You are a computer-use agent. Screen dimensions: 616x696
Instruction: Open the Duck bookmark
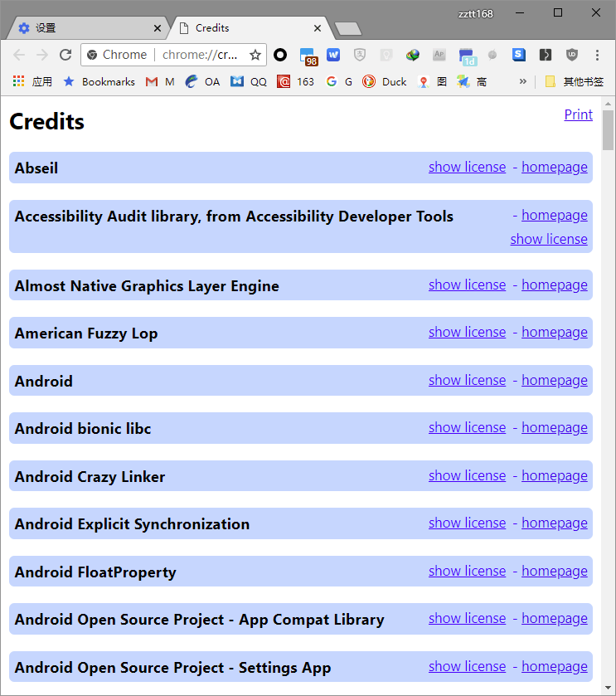click(x=385, y=81)
